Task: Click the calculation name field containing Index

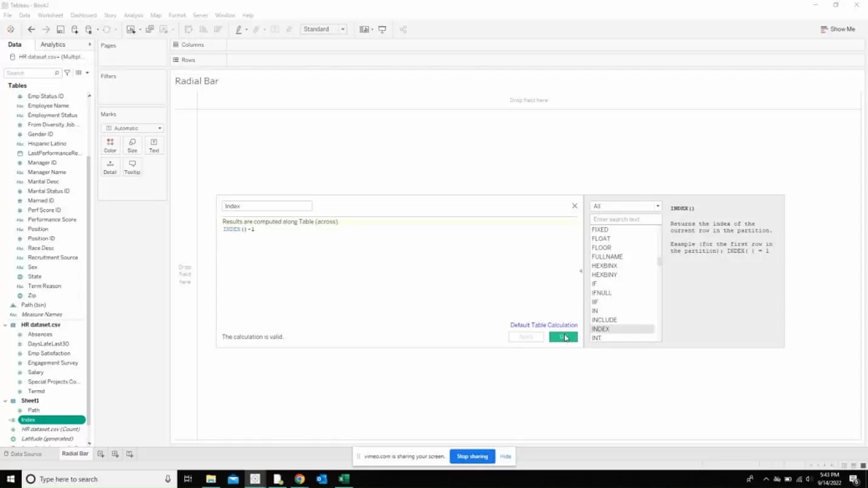Action: click(x=267, y=206)
